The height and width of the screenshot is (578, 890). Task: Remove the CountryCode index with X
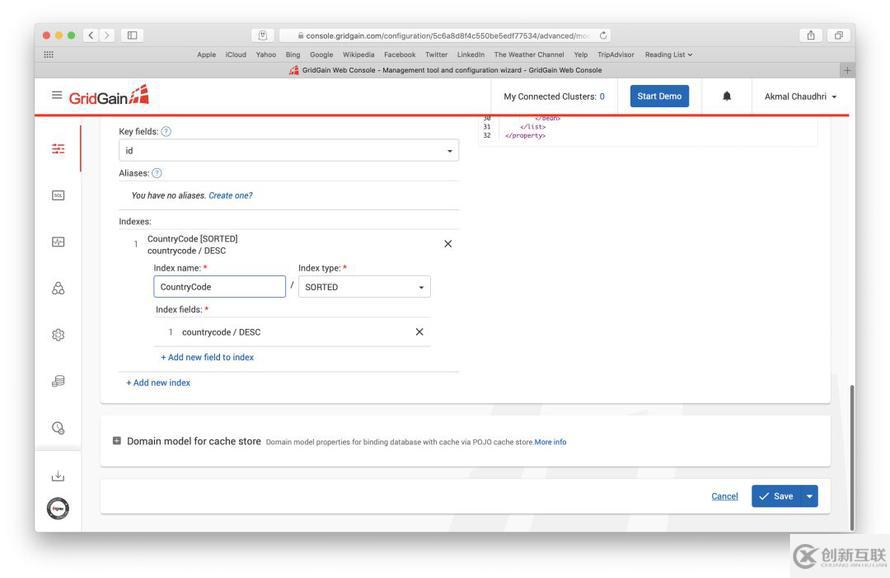(x=447, y=244)
